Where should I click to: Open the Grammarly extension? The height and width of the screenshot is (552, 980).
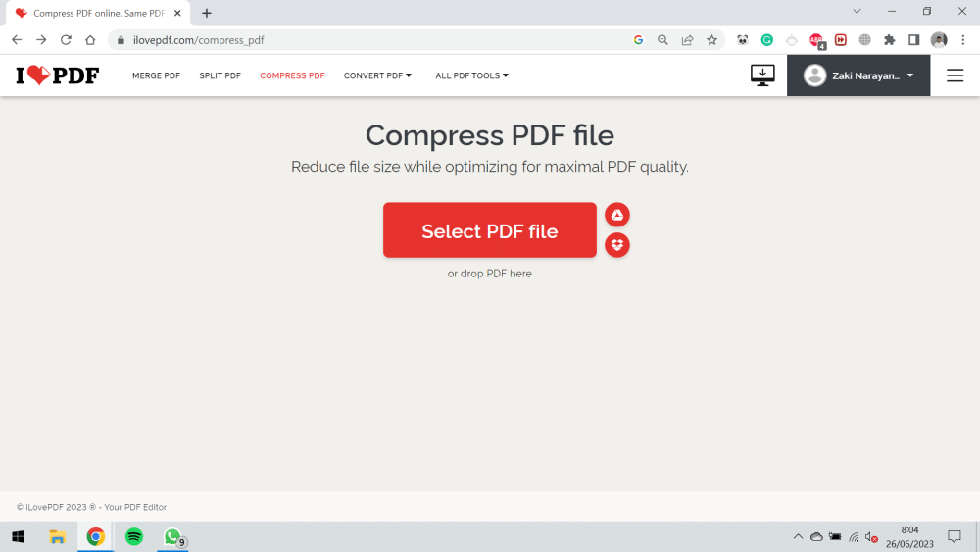(767, 40)
